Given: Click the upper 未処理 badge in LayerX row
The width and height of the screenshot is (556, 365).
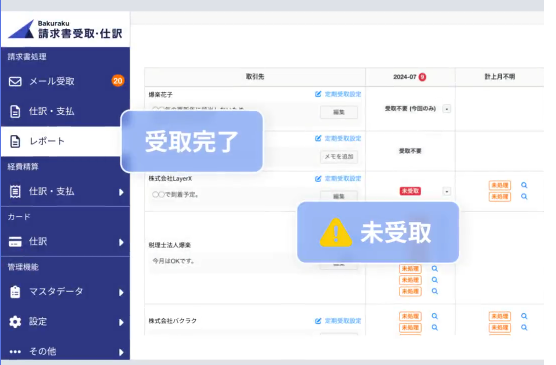Looking at the screenshot, I should [x=500, y=185].
